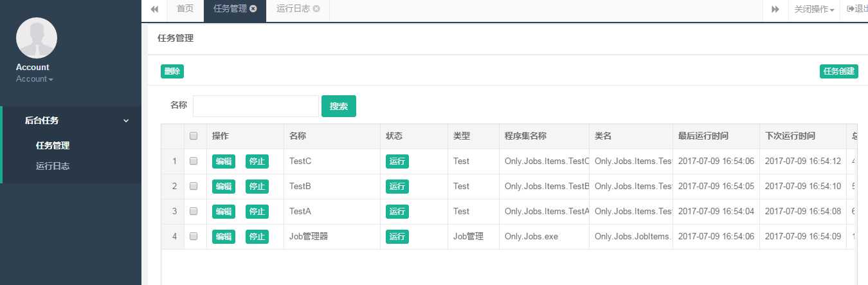Image resolution: width=868 pixels, height=285 pixels.
Task: Focus the 名称 search input field
Action: pos(255,106)
